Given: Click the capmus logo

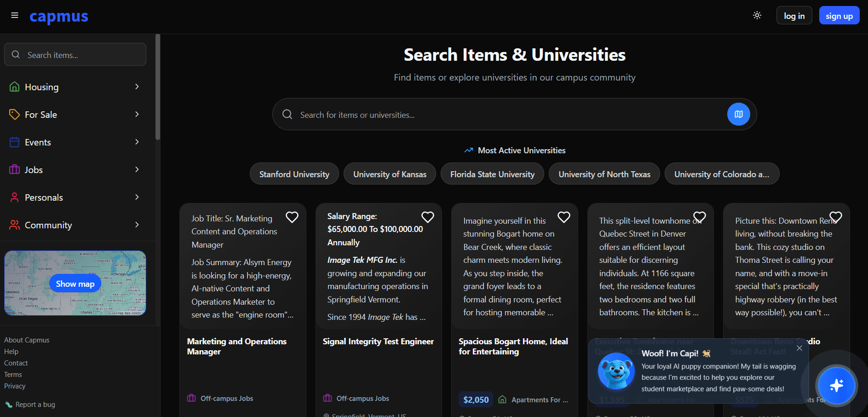Looking at the screenshot, I should pos(59,17).
